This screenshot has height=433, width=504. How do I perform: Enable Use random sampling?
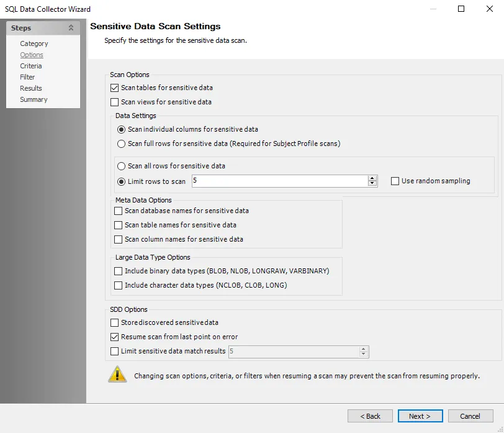[395, 181]
